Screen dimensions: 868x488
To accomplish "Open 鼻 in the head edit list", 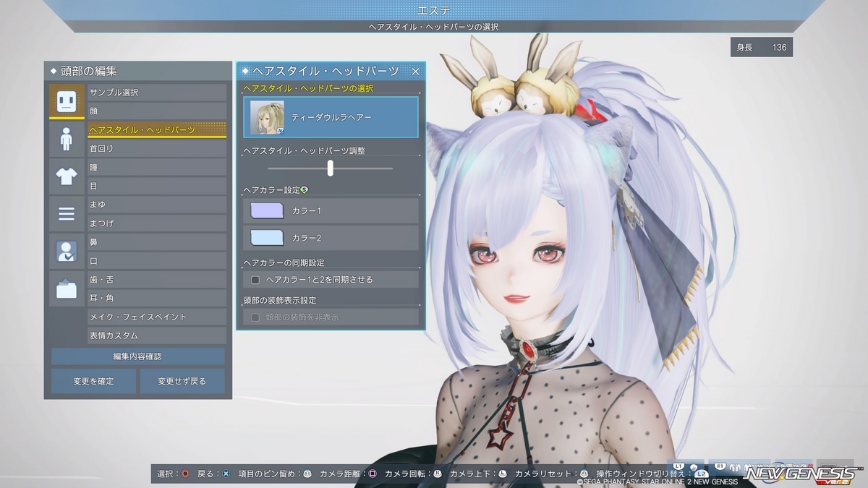I will [x=157, y=242].
